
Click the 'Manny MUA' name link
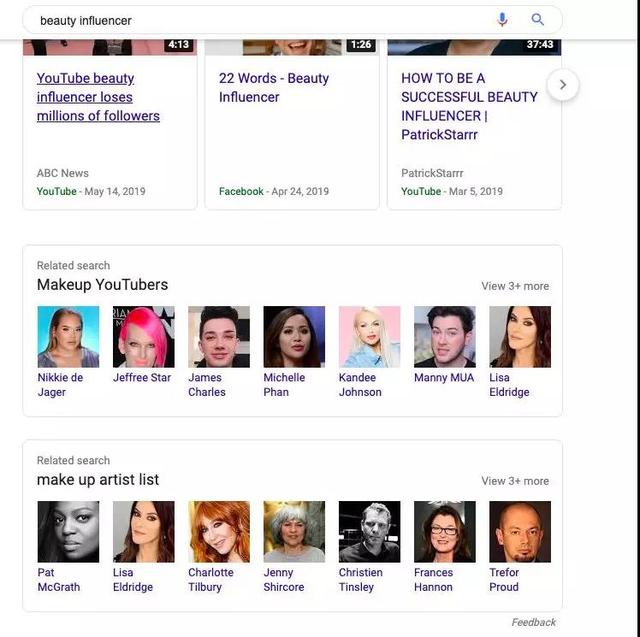pyautogui.click(x=444, y=377)
